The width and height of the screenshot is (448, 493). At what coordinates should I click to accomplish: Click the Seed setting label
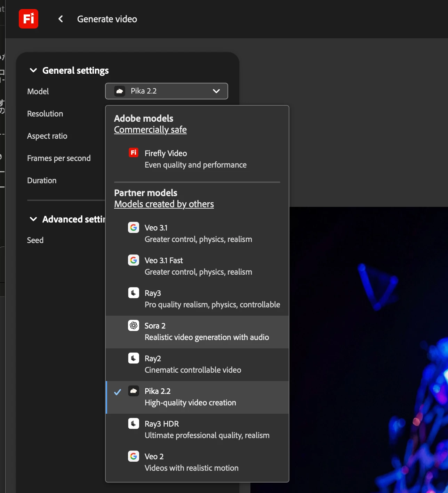point(35,240)
